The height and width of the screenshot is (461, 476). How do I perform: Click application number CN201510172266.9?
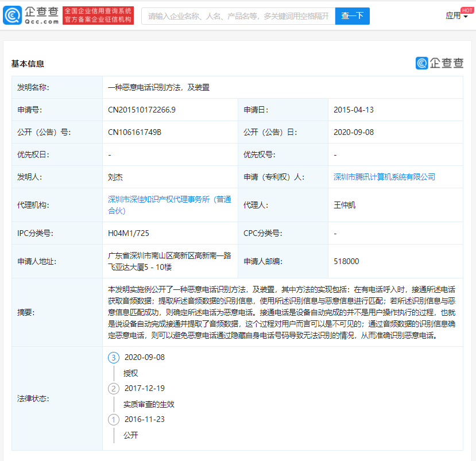(141, 110)
